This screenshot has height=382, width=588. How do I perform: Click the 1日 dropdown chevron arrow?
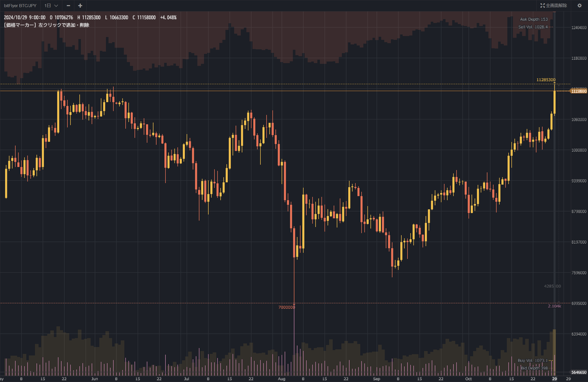point(56,6)
